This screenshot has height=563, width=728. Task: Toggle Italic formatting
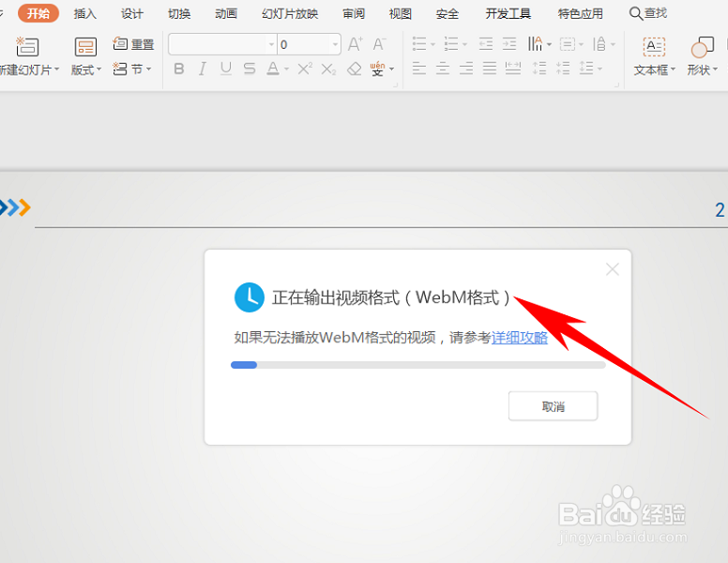coord(202,69)
